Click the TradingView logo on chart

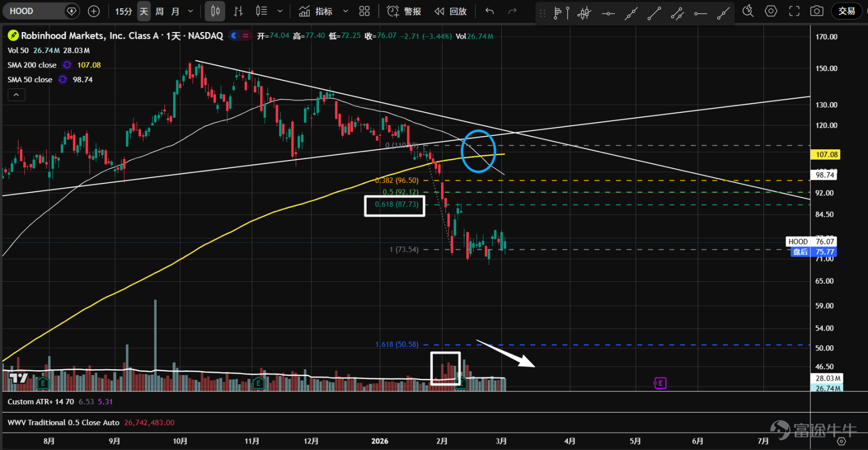pyautogui.click(x=19, y=378)
